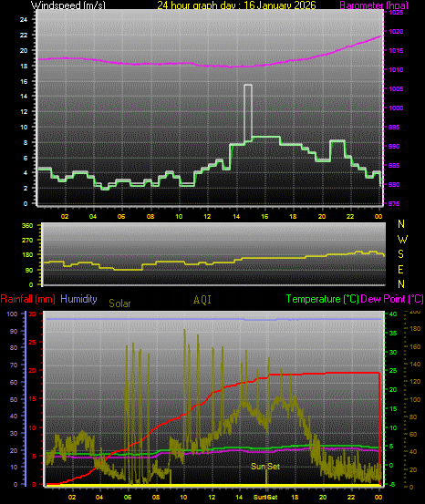The height and width of the screenshot is (504, 425).
Task: Click the Windspeed (m/s) axis title
Action: coord(67,5)
